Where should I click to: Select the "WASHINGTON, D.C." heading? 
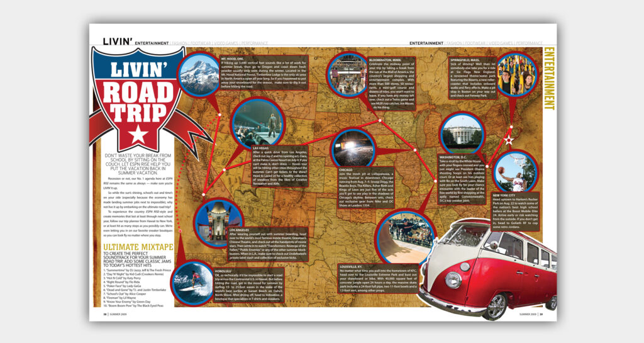(x=453, y=157)
